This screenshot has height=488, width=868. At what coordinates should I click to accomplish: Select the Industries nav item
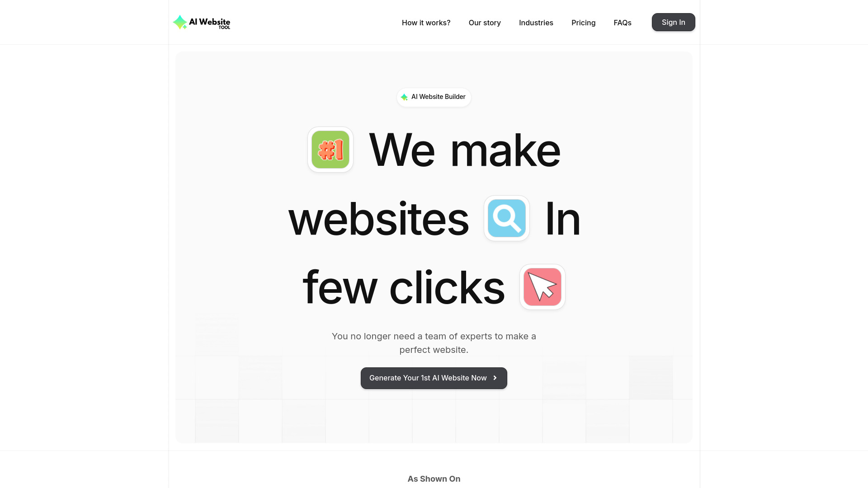[536, 23]
